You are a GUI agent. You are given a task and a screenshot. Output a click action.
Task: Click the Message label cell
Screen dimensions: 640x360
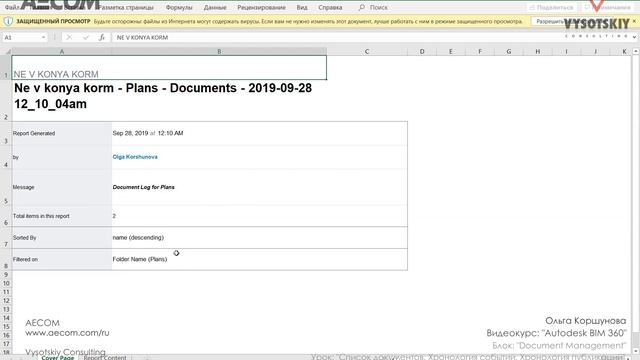62,187
